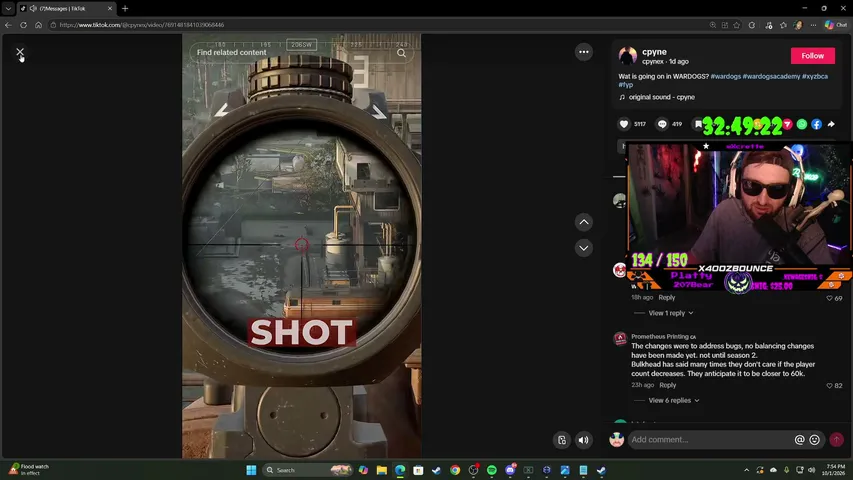The height and width of the screenshot is (480, 853).
Task: Follow the cpyne account
Action: coord(813,56)
